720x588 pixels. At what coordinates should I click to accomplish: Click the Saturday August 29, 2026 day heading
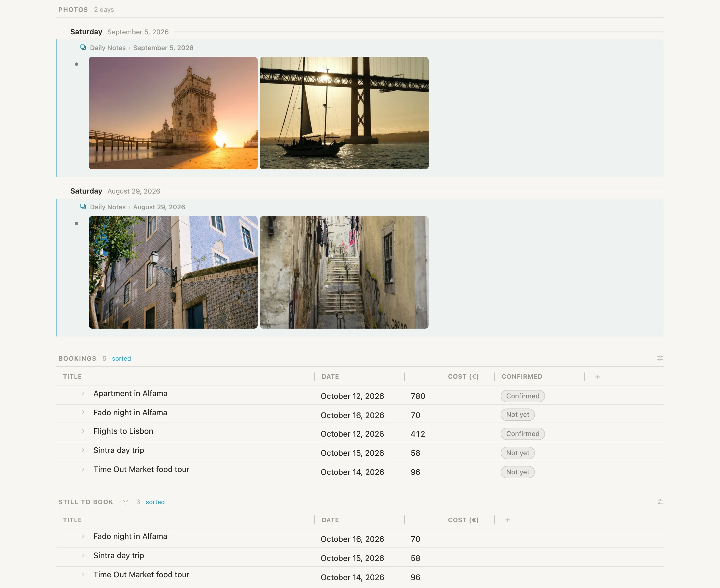click(115, 191)
